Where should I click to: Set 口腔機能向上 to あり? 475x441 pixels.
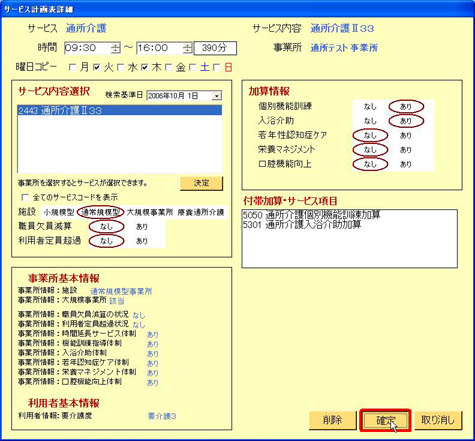tap(406, 164)
